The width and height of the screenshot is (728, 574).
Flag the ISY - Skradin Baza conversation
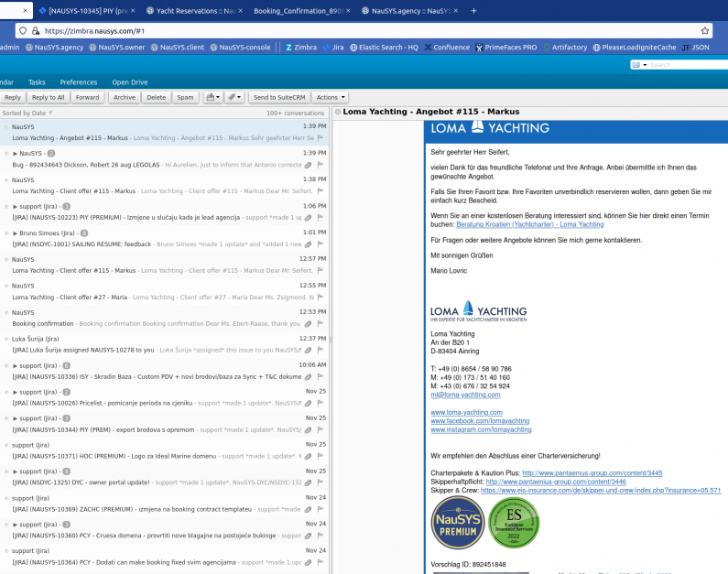[321, 377]
